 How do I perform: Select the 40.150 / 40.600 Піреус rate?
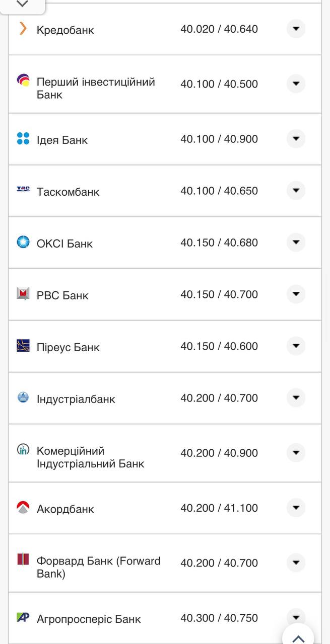tap(219, 346)
